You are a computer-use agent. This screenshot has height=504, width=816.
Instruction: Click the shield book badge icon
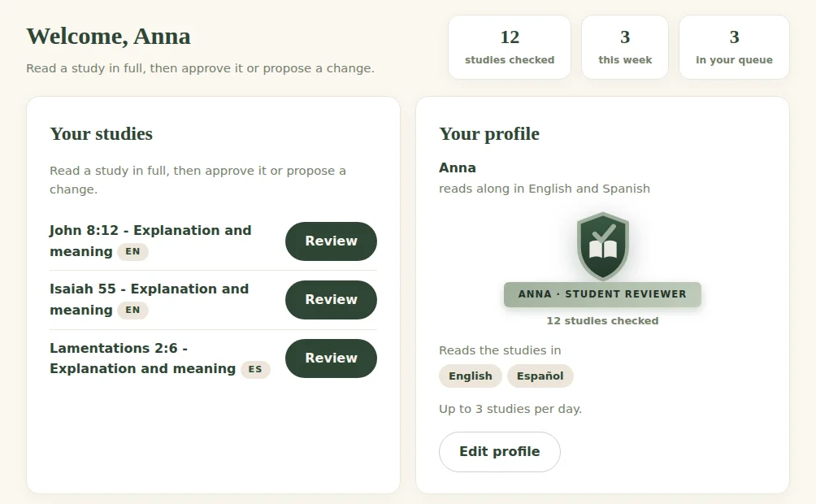(x=602, y=246)
